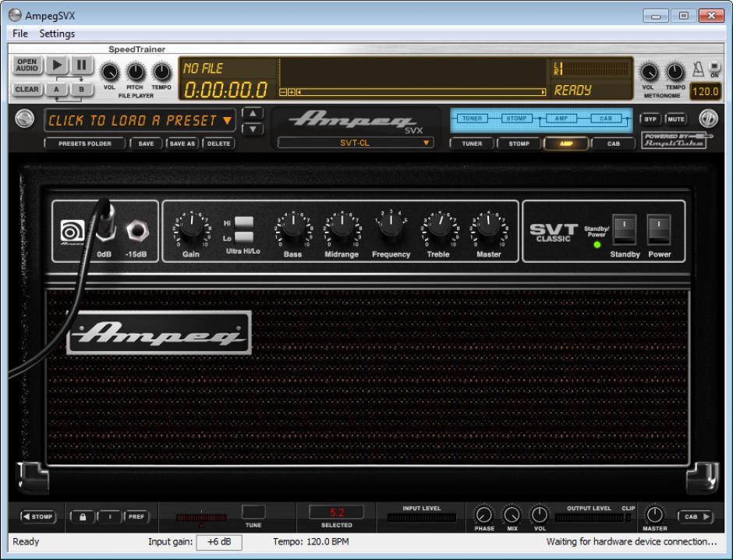Switch to the TUNER tab
Image resolution: width=733 pixels, height=560 pixels.
(x=472, y=144)
